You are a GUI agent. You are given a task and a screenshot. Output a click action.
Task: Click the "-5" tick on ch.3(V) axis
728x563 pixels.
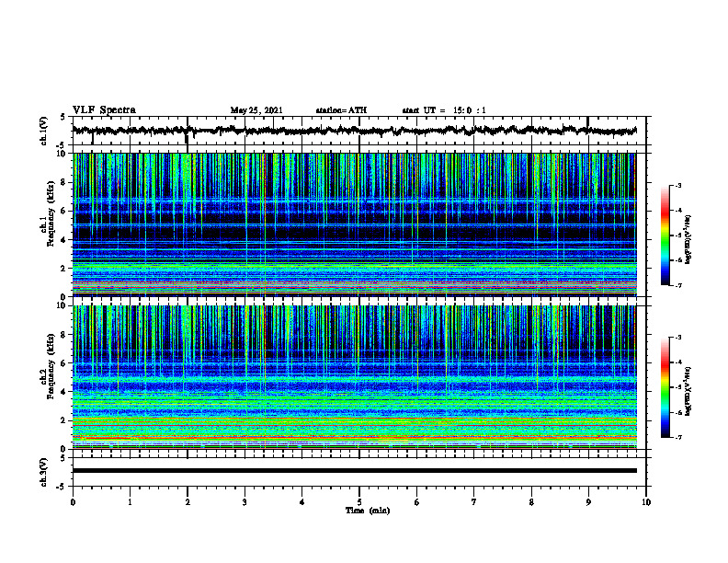point(62,487)
